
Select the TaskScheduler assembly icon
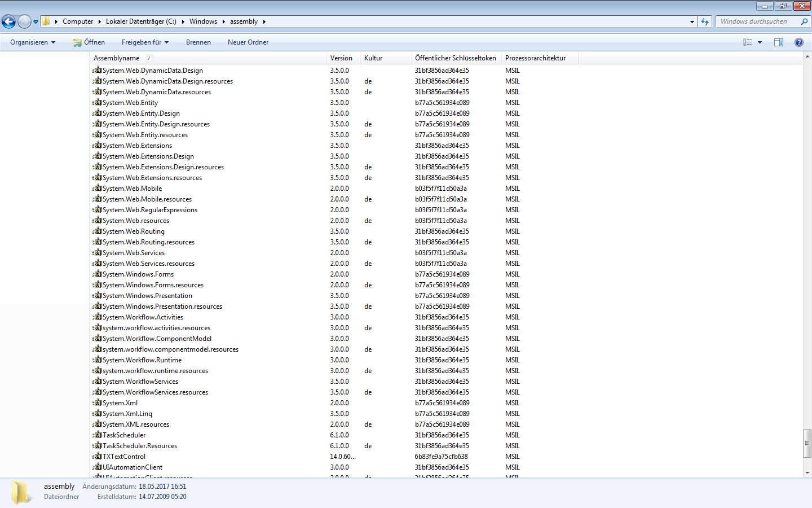(x=97, y=435)
